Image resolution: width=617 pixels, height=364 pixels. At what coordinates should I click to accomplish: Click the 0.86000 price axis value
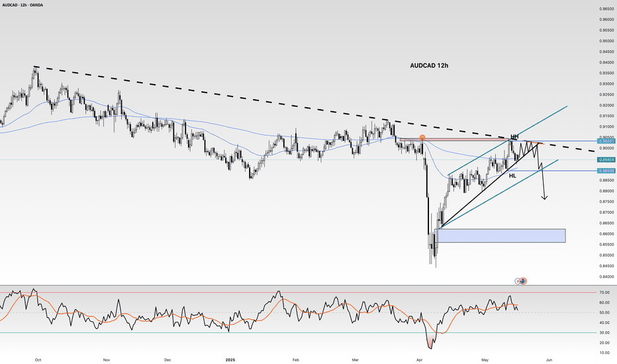click(606, 234)
